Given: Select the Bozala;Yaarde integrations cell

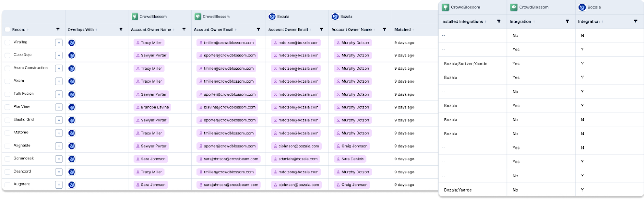Looking at the screenshot, I should [458, 190].
